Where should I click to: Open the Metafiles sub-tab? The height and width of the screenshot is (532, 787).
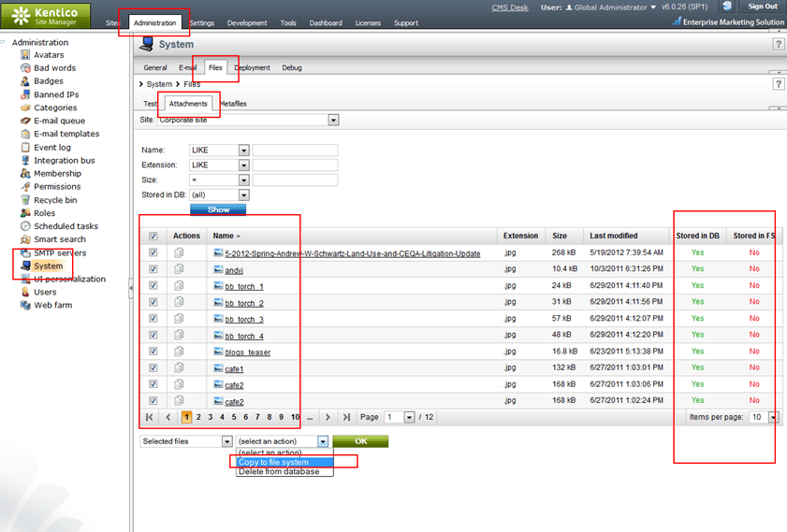(x=234, y=104)
